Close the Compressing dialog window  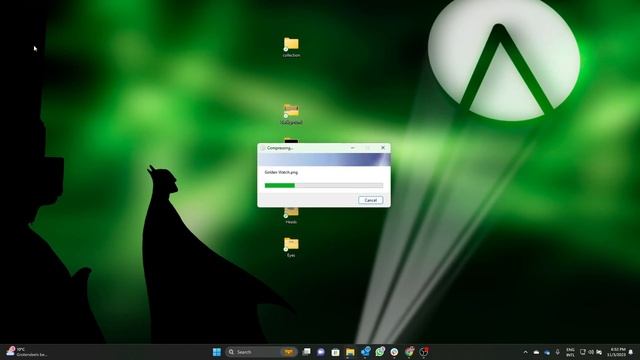pos(383,148)
